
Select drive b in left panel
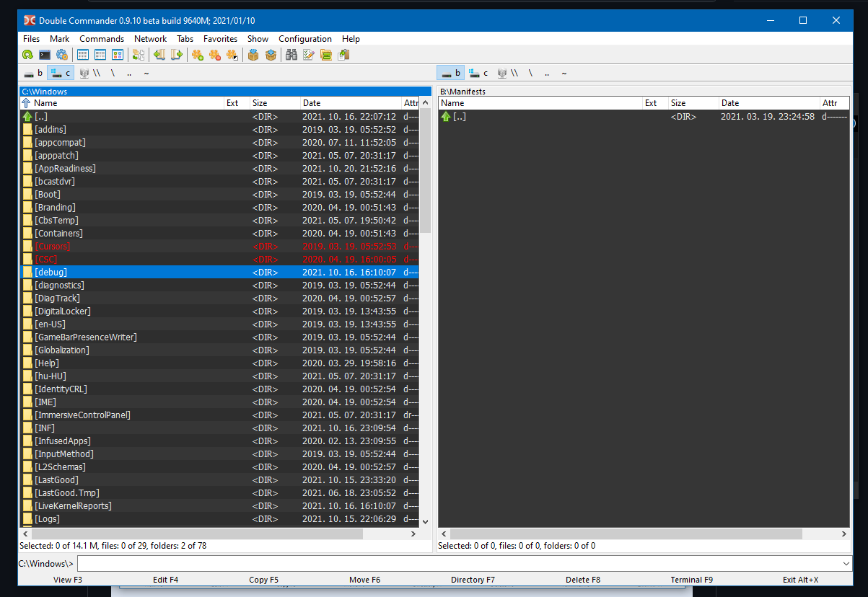pyautogui.click(x=33, y=73)
